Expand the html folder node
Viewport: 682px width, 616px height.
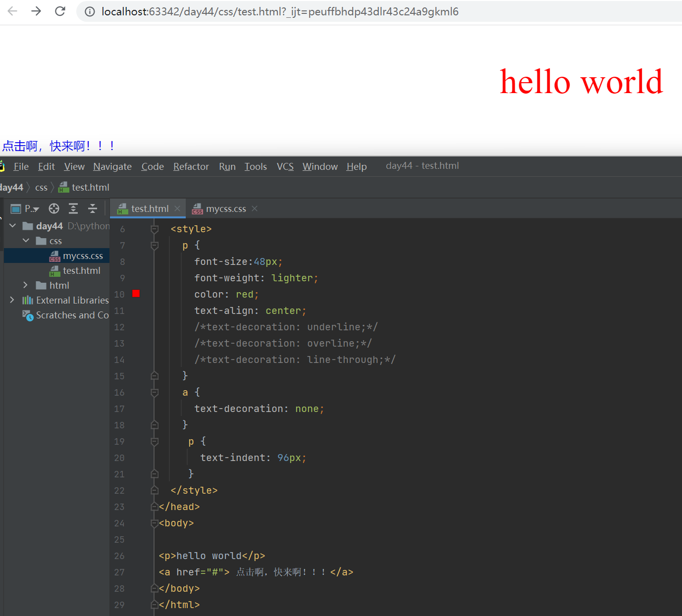[x=26, y=285]
